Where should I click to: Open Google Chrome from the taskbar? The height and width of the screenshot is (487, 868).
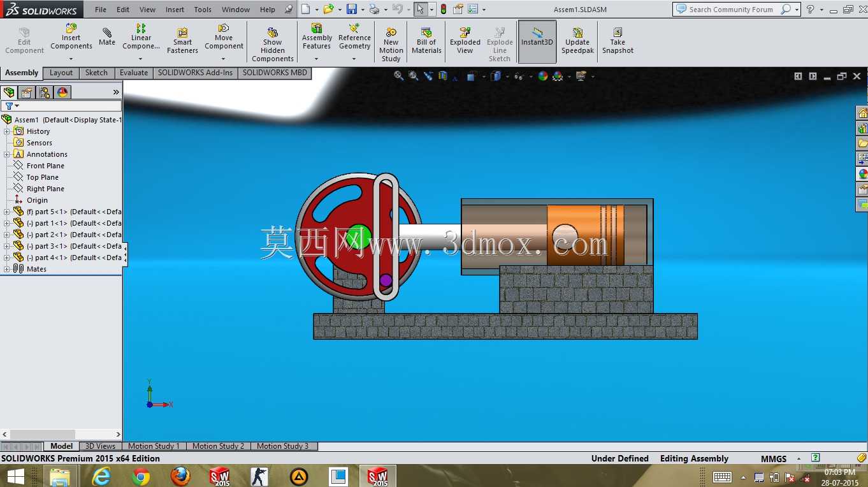click(x=141, y=476)
